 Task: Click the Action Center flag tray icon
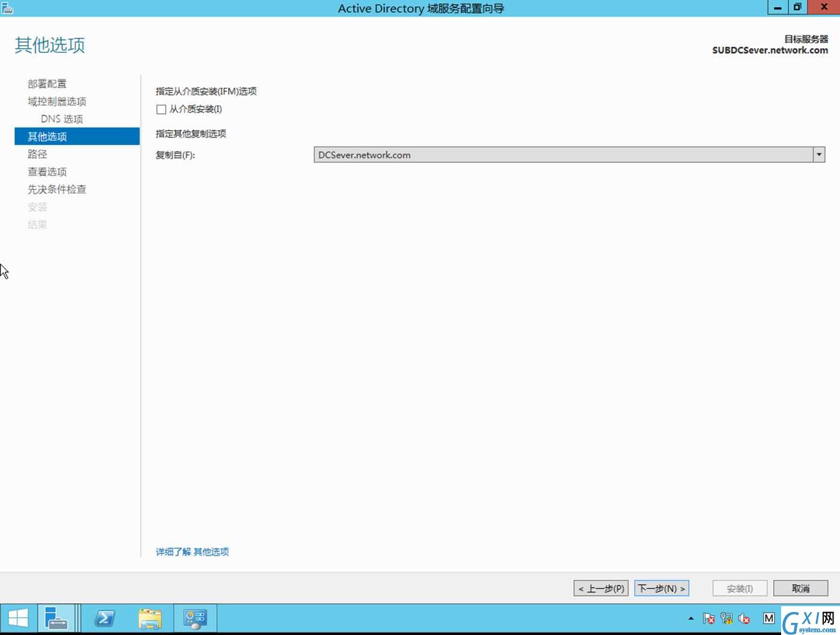[709, 618]
